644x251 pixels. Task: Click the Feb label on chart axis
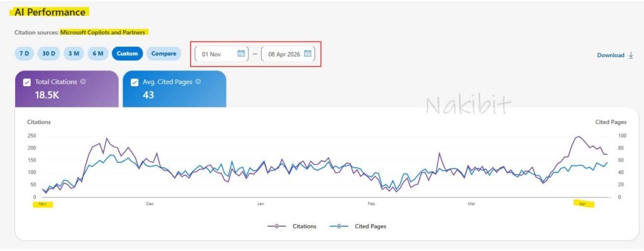click(371, 204)
